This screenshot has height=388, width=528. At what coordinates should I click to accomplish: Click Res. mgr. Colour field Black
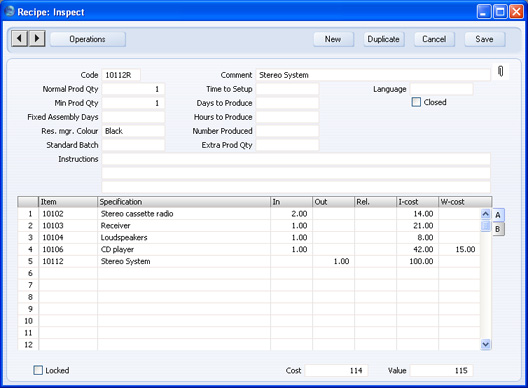click(x=133, y=131)
